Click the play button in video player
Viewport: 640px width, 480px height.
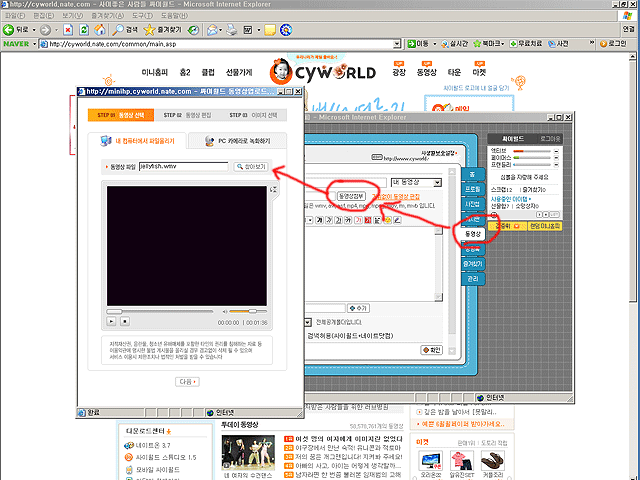pyautogui.click(x=111, y=322)
